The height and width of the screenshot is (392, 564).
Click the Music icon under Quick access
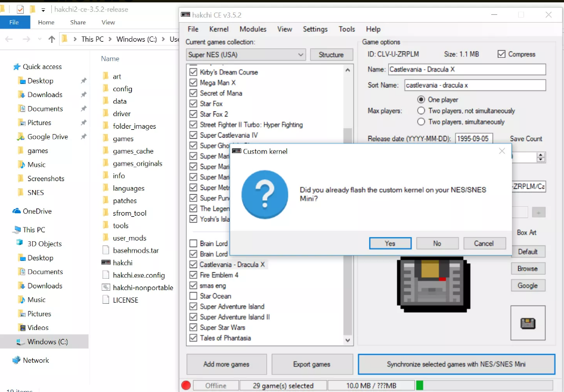[21, 164]
